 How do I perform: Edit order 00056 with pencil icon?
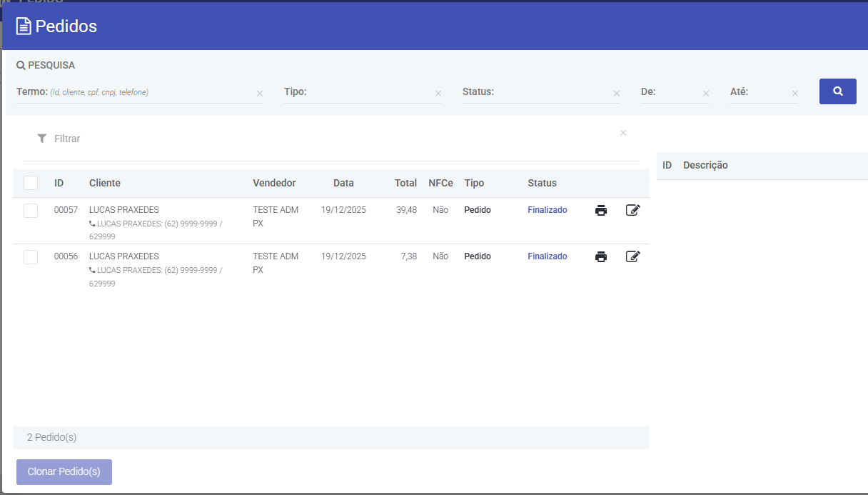tap(632, 256)
